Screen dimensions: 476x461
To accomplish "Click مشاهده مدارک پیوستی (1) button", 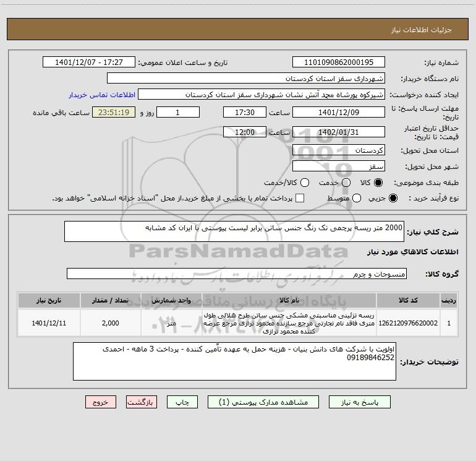I will tap(263, 402).
